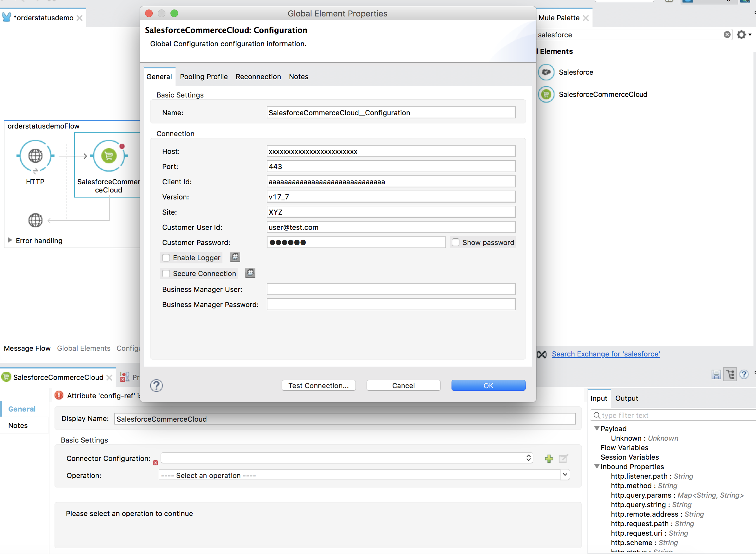Expand the Error handling section
This screenshot has width=756, height=554.
pos(10,240)
